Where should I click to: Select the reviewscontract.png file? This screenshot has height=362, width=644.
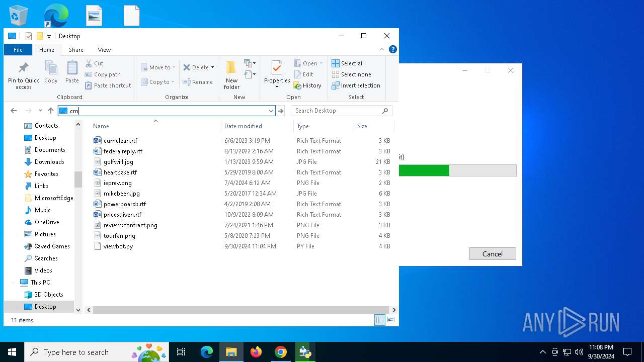point(130,225)
